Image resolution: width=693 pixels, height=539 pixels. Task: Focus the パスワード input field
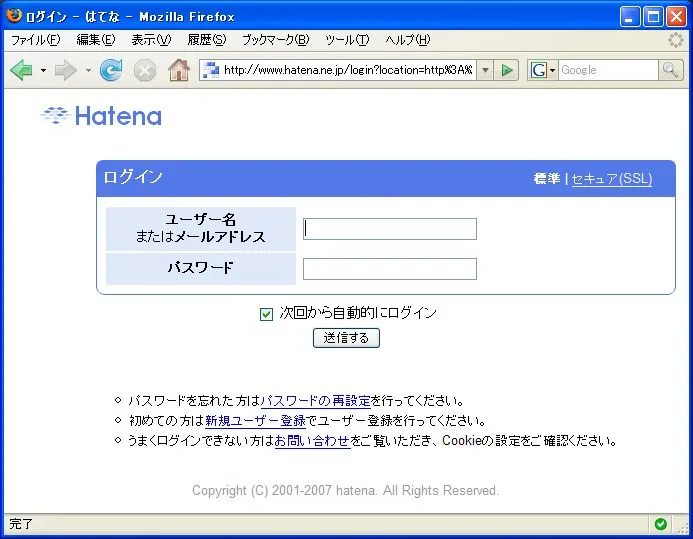[390, 269]
